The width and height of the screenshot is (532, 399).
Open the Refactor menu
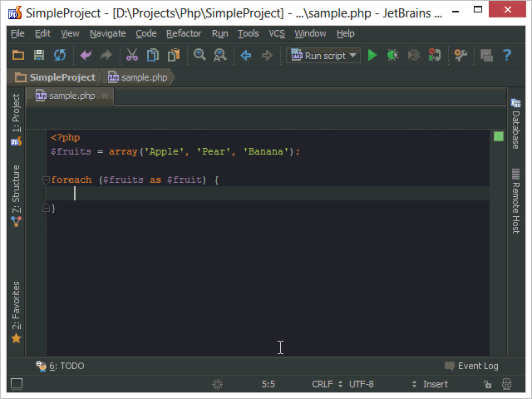(183, 33)
